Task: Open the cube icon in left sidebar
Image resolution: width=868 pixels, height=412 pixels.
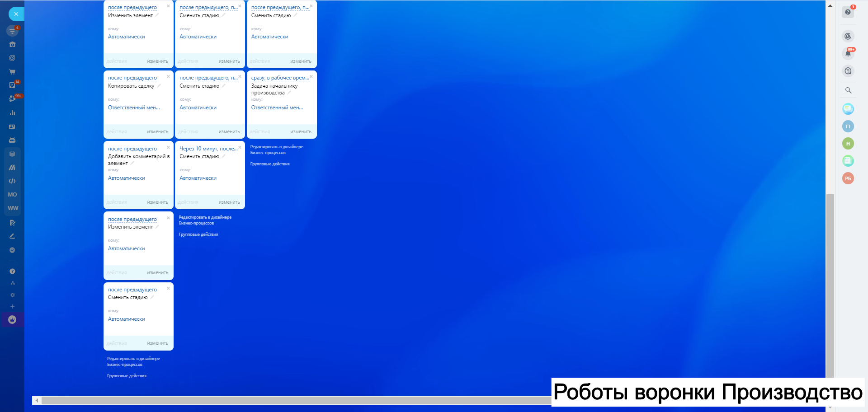Action: click(12, 154)
